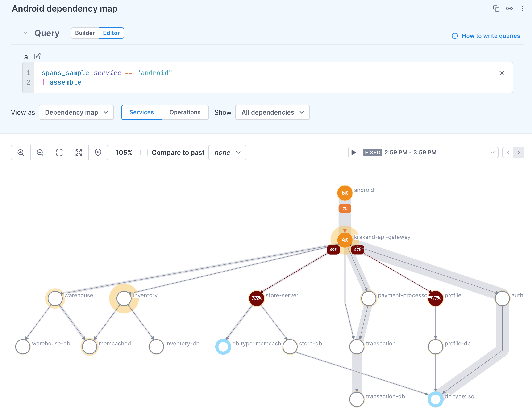Switch to the Services tab
Screen dimensions: 532x416
[x=141, y=112]
